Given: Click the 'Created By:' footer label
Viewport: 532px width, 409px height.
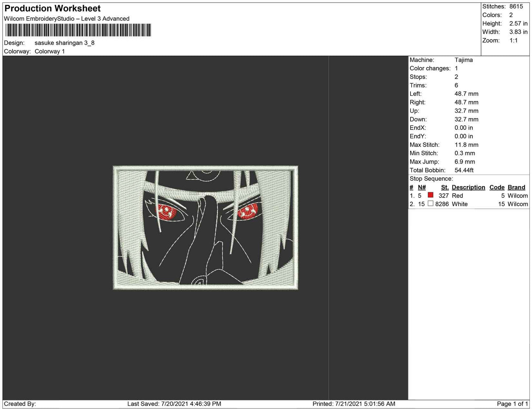Looking at the screenshot, I should (20, 404).
